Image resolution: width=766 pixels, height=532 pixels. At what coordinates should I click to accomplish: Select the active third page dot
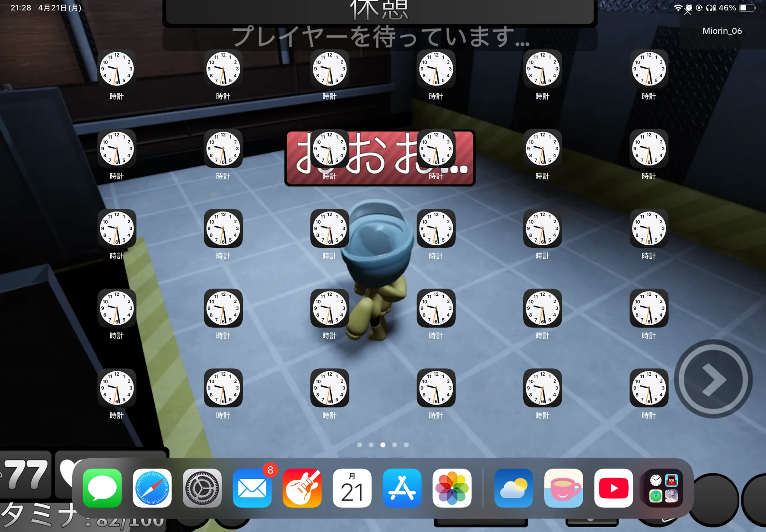[x=383, y=445]
